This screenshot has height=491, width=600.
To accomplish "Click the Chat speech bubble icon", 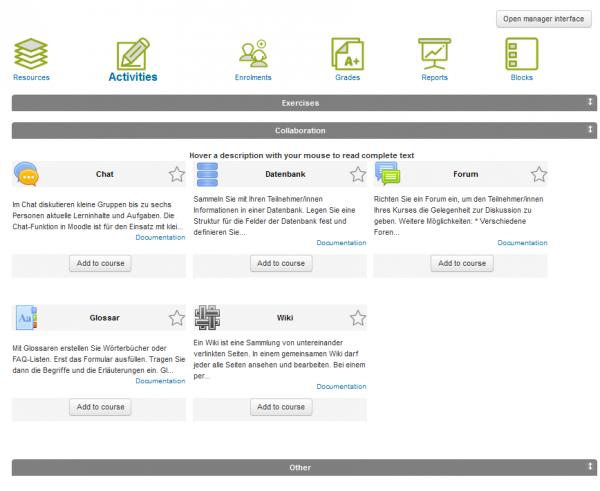I will pos(27,174).
